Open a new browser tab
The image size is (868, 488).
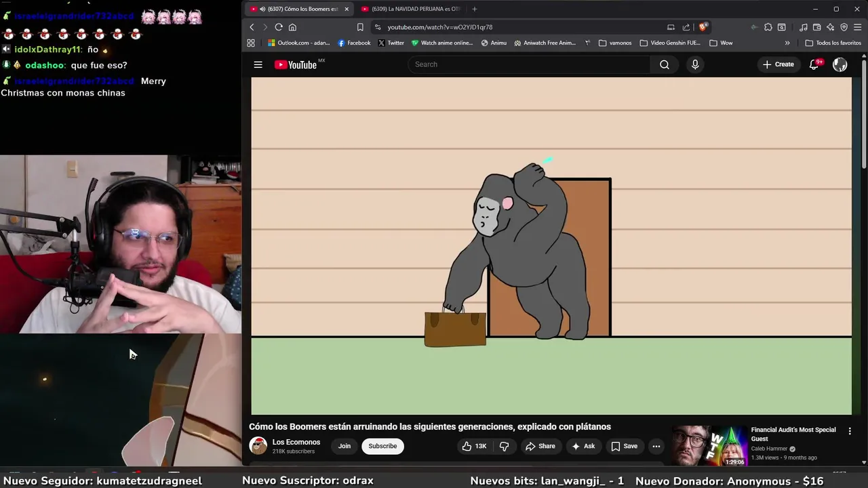tap(474, 9)
